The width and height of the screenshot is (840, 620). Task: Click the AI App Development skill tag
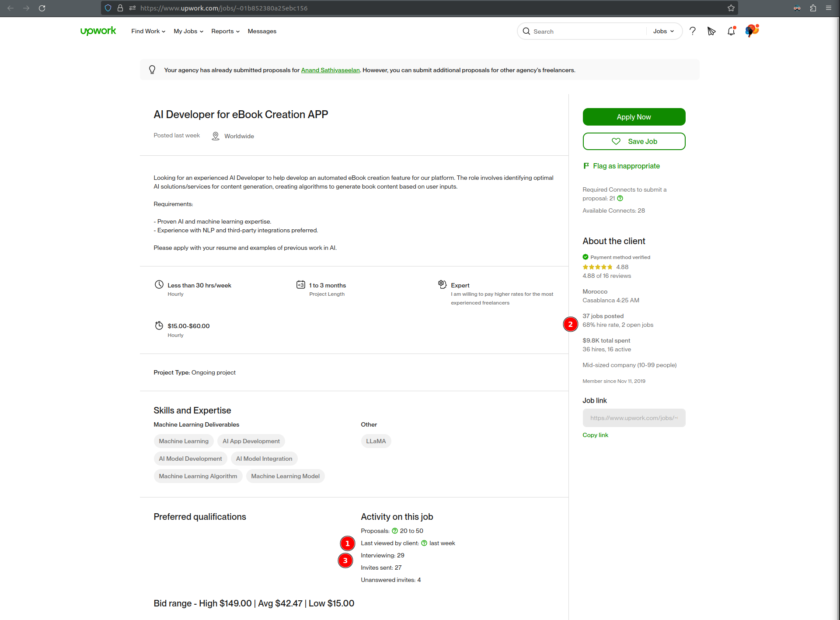click(251, 441)
